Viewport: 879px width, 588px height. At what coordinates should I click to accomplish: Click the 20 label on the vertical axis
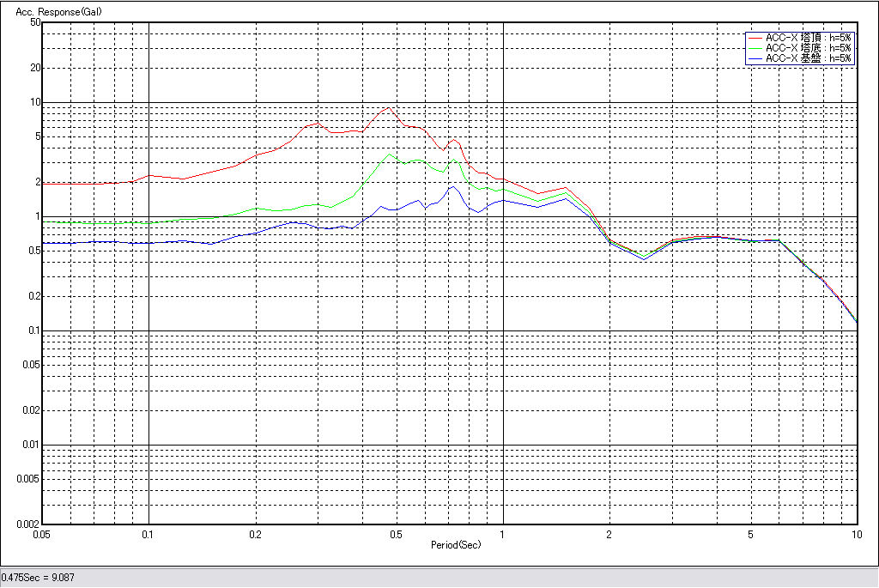(35, 68)
